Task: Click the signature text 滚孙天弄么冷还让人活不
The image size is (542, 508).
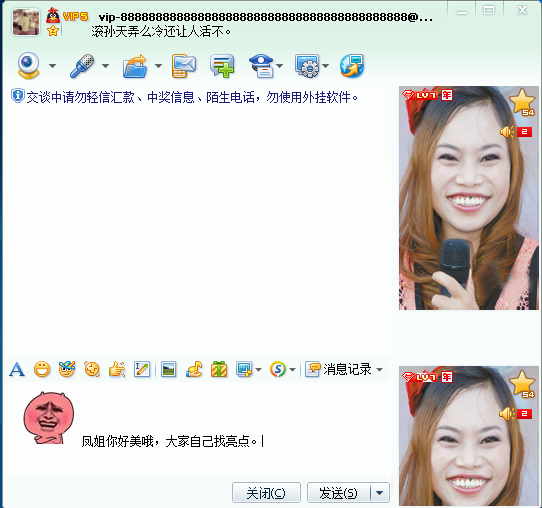Action: tap(161, 32)
